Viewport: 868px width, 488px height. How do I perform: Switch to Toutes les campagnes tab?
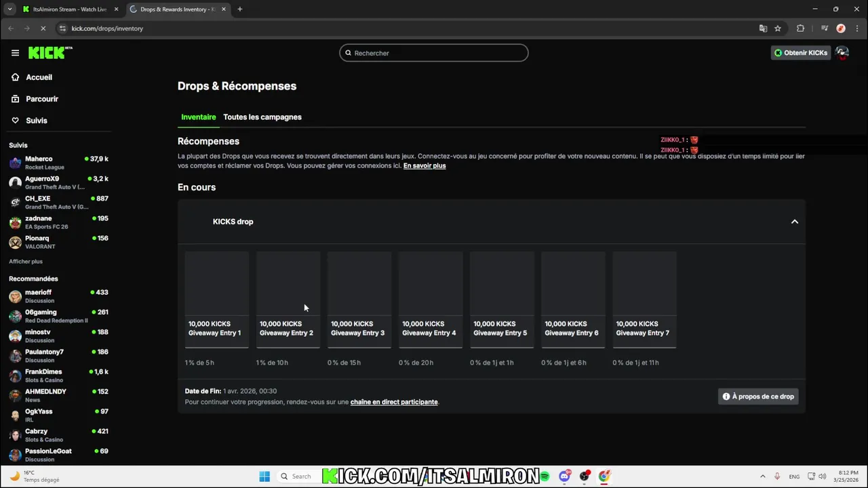(x=262, y=117)
